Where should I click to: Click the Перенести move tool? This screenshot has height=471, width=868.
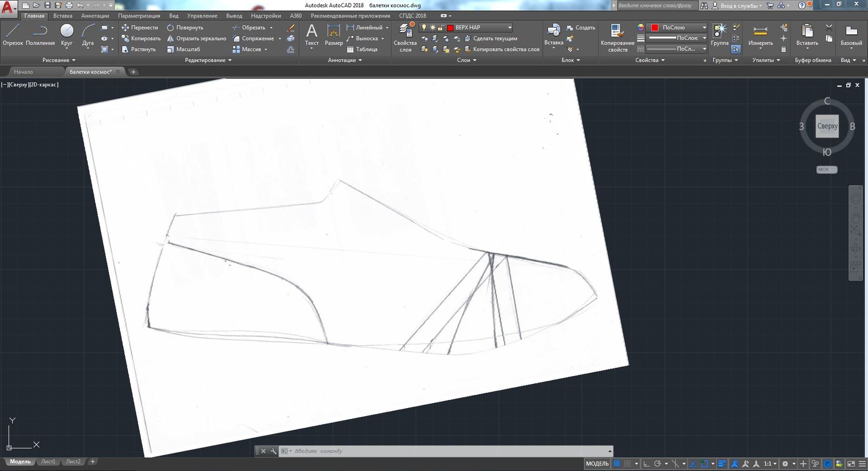pyautogui.click(x=139, y=28)
